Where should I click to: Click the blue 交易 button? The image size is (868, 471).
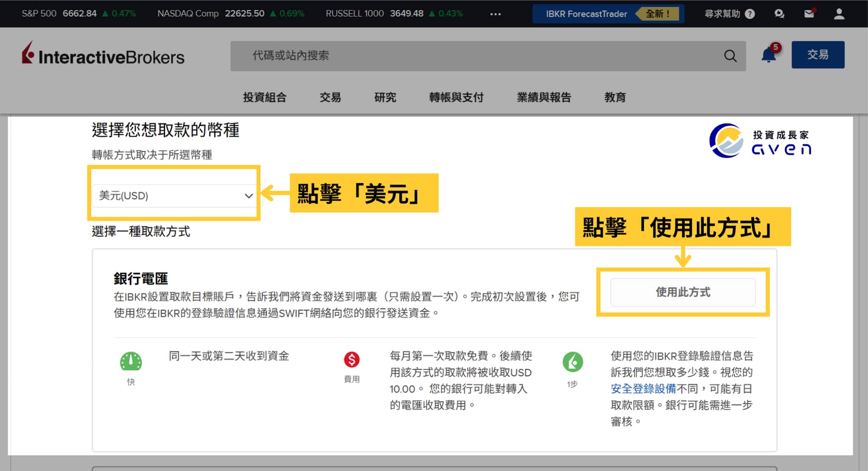tap(818, 55)
